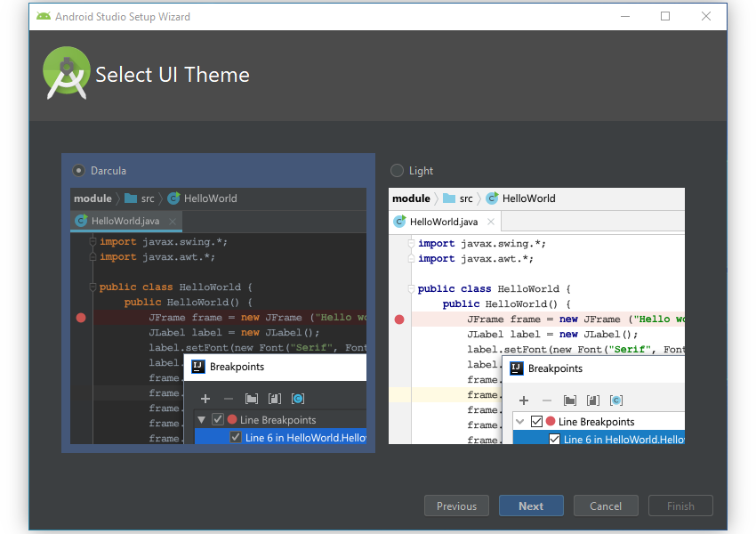Click the IntelliJ icon in Light Breakpoints title

pyautogui.click(x=517, y=368)
